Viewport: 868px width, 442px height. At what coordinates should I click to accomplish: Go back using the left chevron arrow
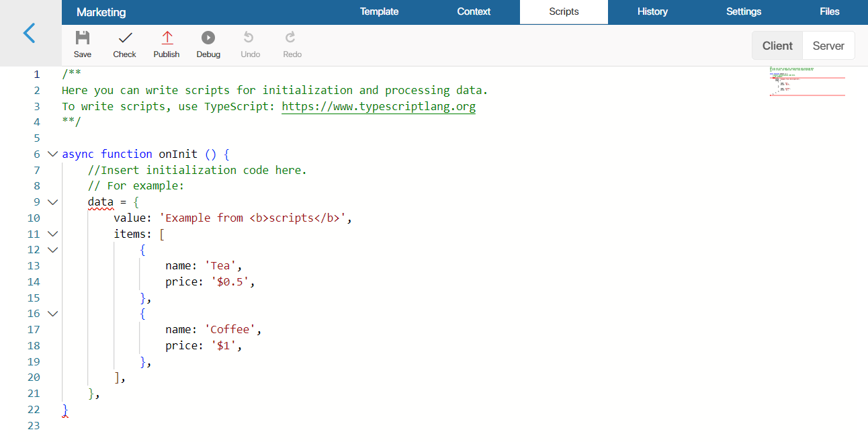[29, 33]
